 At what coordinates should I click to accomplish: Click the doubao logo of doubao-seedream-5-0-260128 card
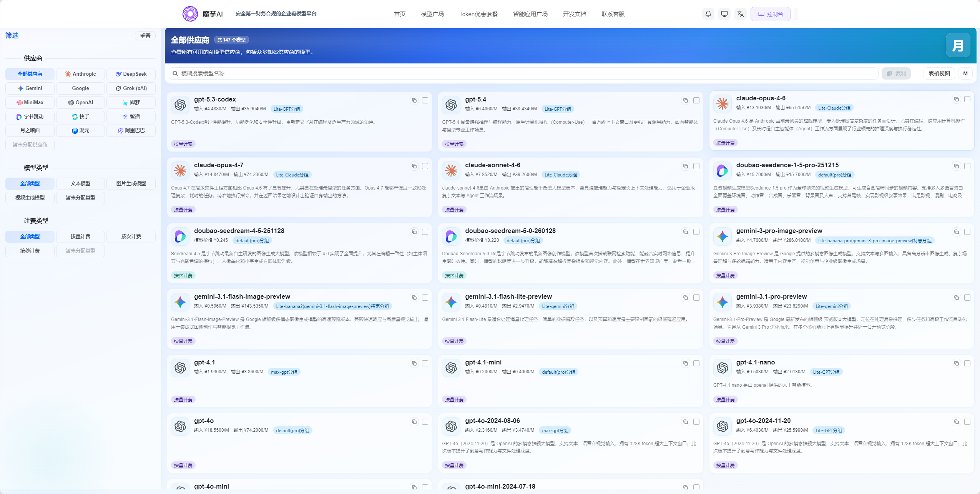pos(451,236)
